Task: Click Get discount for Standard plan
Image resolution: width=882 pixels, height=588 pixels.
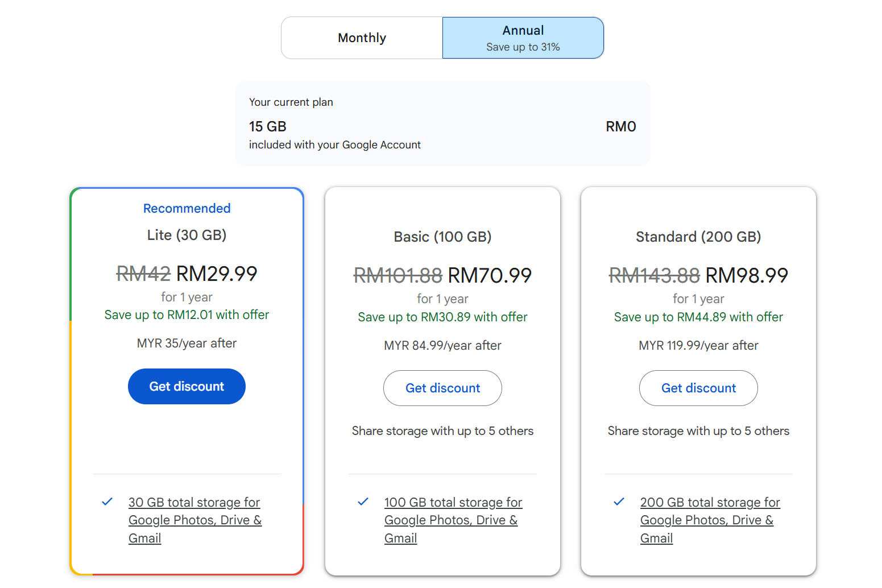Action: point(698,388)
